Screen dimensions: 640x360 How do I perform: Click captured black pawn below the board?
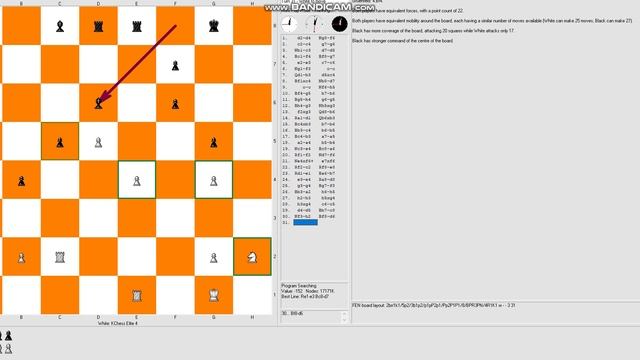click(8, 336)
